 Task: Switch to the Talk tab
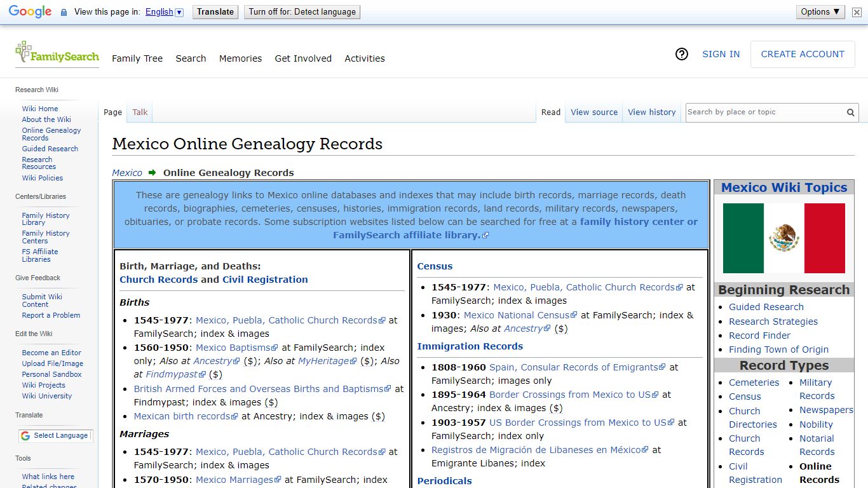[x=140, y=112]
